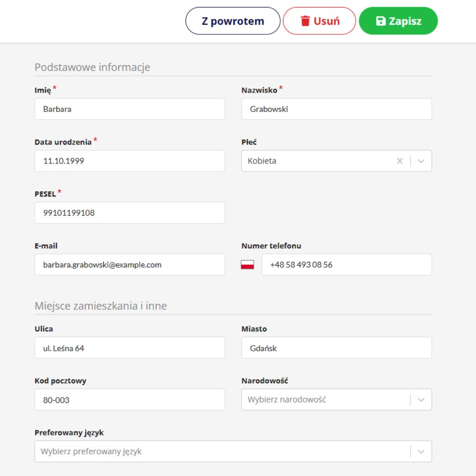The width and height of the screenshot is (476, 476).
Task: Click the Polish flag country selector
Action: pyautogui.click(x=247, y=265)
